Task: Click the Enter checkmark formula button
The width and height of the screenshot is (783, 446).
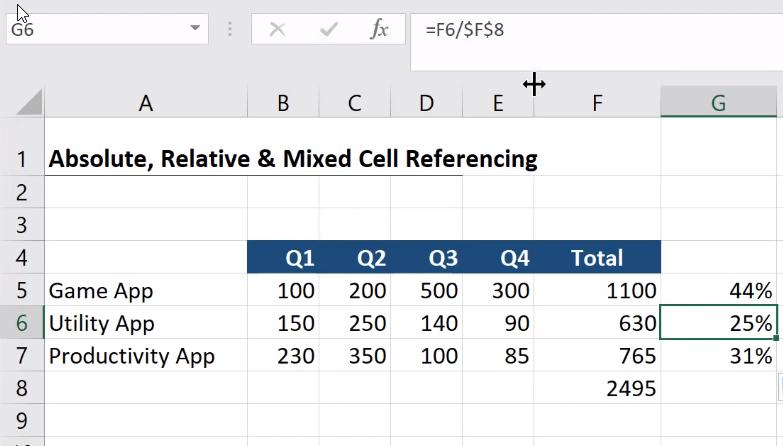Action: (329, 29)
